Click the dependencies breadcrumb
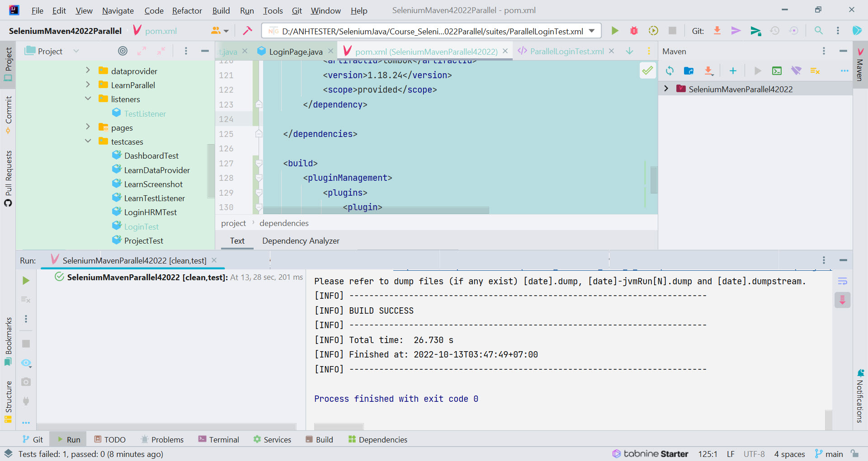The height and width of the screenshot is (461, 868). tap(284, 223)
